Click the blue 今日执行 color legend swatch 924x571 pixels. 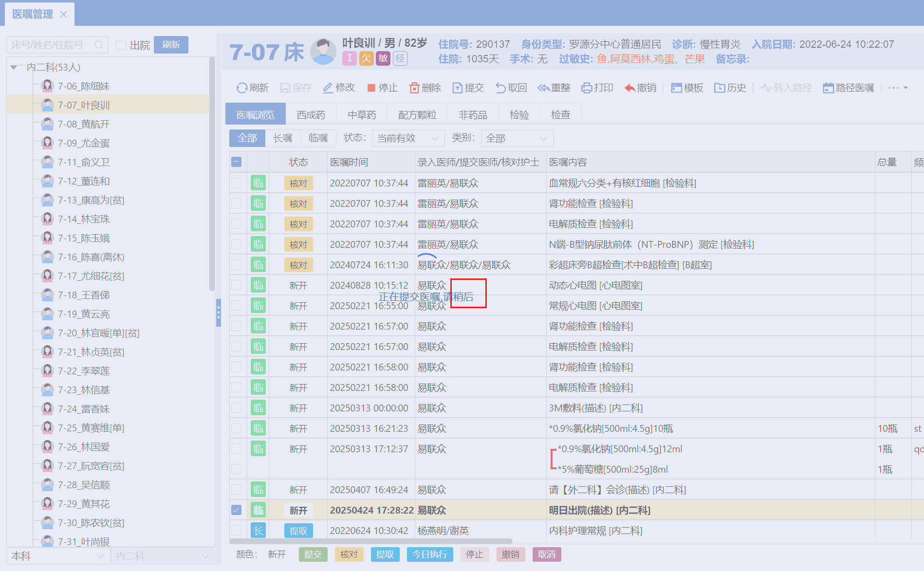point(430,554)
